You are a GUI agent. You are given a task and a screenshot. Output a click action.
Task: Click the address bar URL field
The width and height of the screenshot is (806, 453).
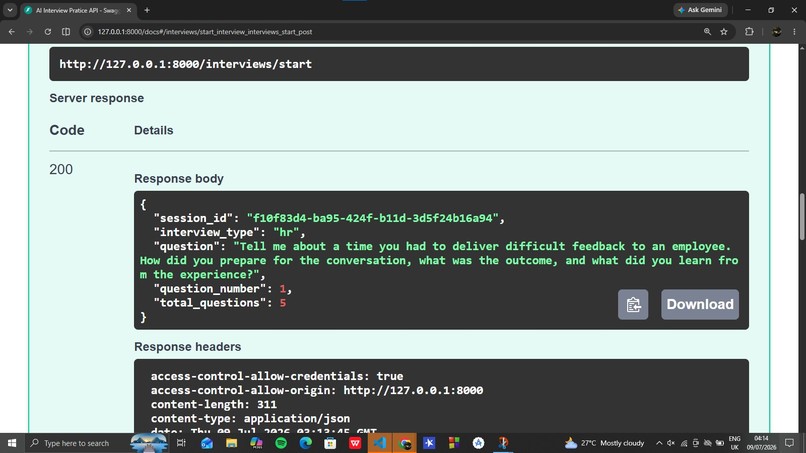point(391,32)
